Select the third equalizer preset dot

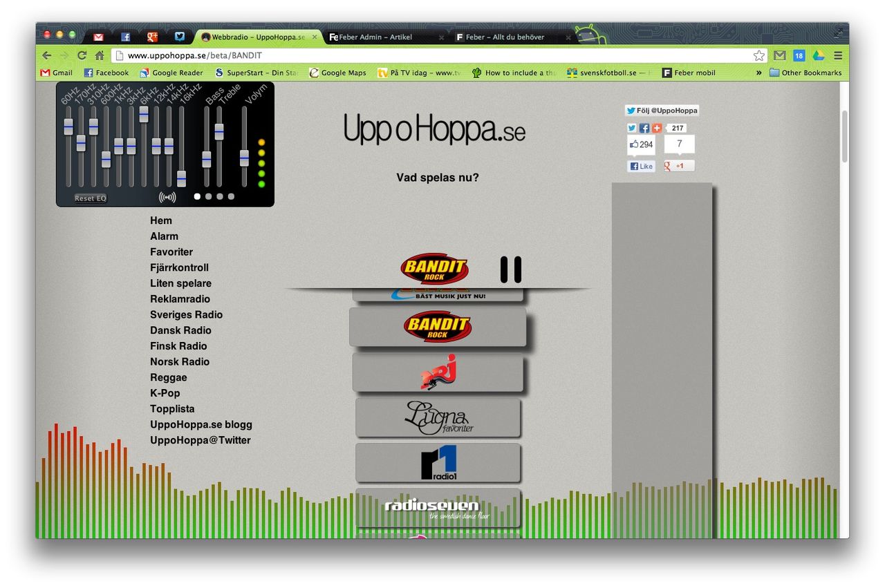pos(220,196)
